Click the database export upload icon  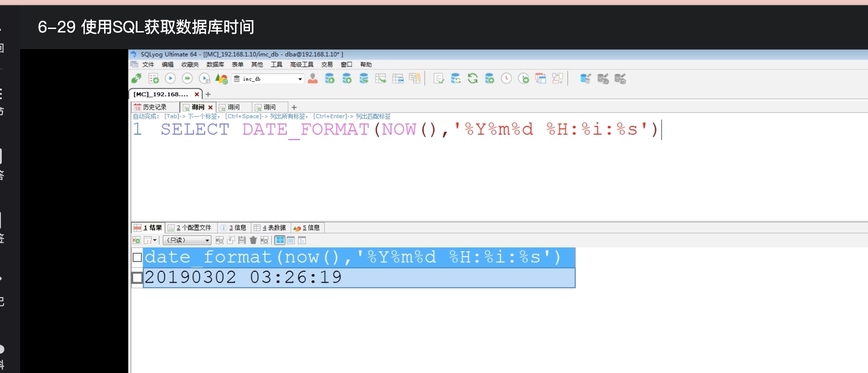[347, 79]
